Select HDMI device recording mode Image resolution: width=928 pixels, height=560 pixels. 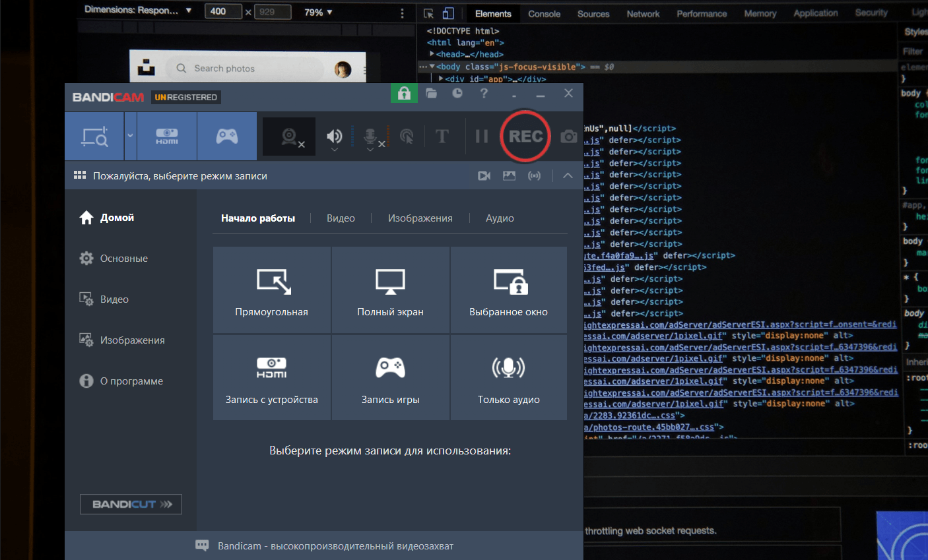[x=167, y=137]
